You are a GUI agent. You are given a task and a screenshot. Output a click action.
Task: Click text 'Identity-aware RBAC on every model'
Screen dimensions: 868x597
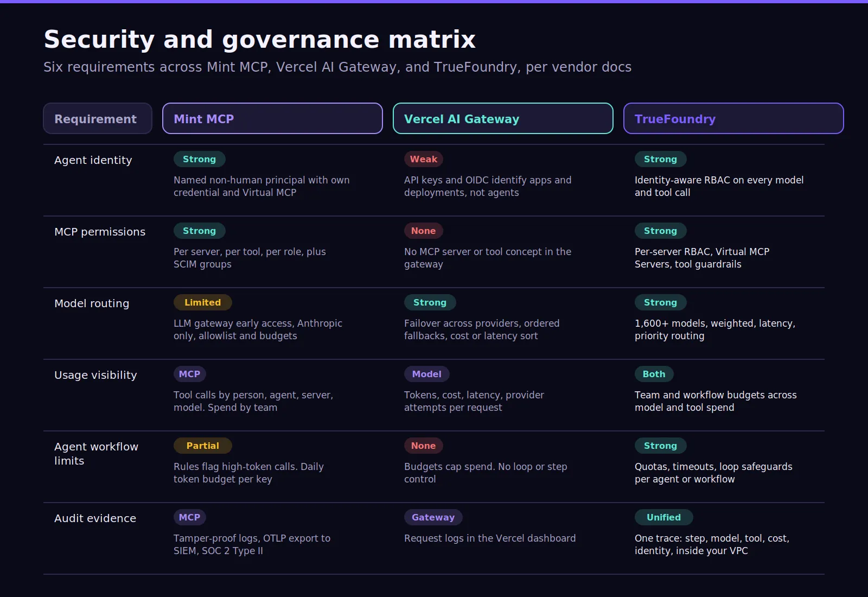click(x=719, y=186)
